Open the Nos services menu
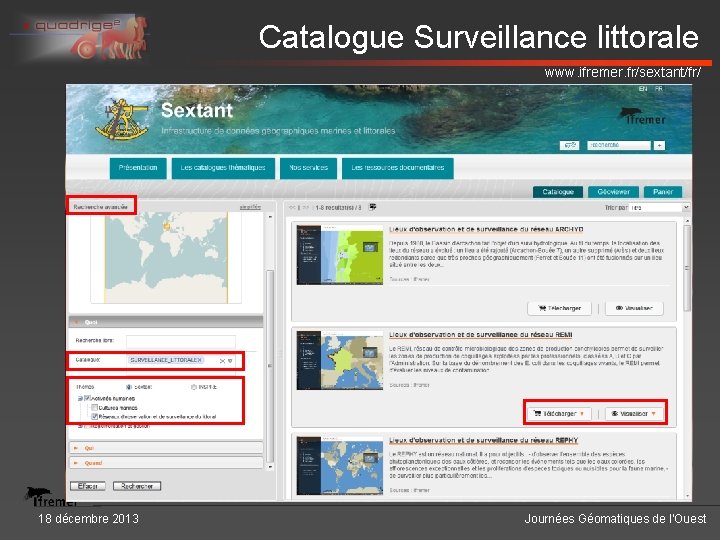720x540 pixels. tap(309, 168)
